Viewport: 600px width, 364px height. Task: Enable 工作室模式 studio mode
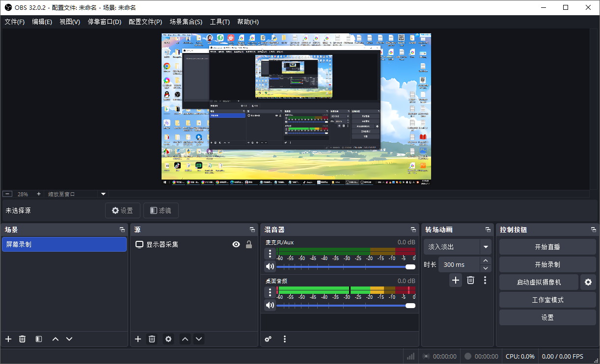pos(547,300)
